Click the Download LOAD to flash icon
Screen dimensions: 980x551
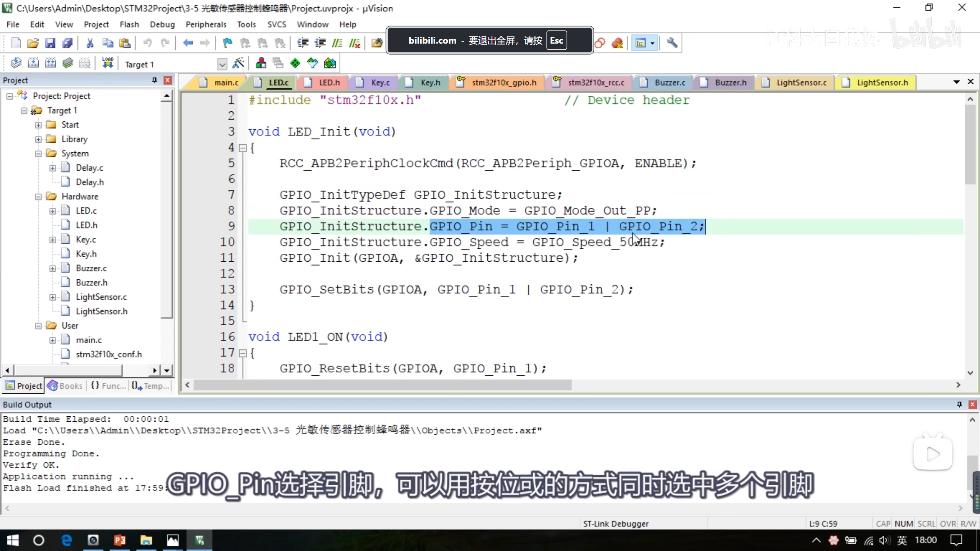point(108,63)
